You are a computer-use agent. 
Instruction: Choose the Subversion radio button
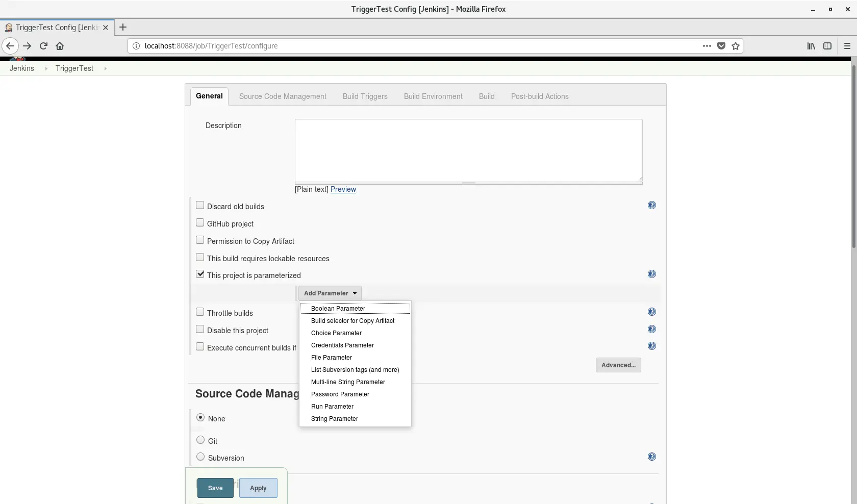coord(200,457)
